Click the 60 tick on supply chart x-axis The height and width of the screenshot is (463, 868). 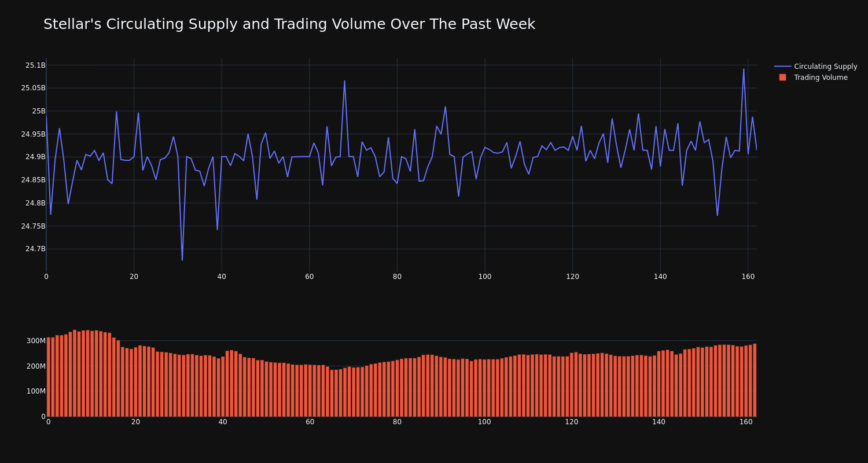coord(310,277)
